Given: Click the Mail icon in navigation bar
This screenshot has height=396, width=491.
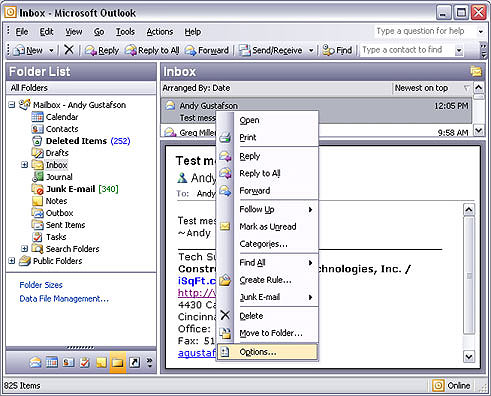Looking at the screenshot, I should (35, 362).
